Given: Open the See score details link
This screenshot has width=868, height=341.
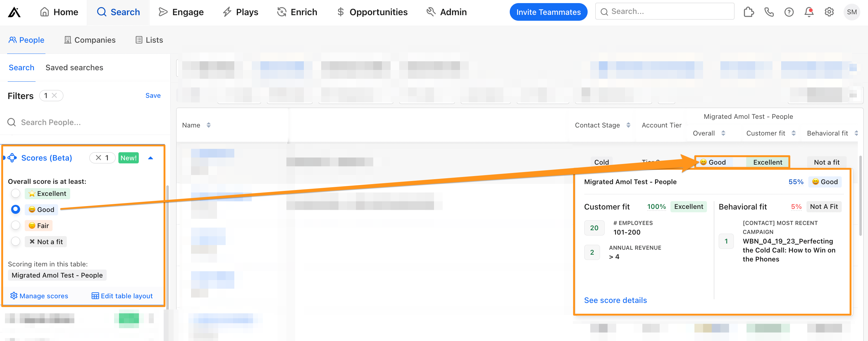Looking at the screenshot, I should tap(615, 300).
